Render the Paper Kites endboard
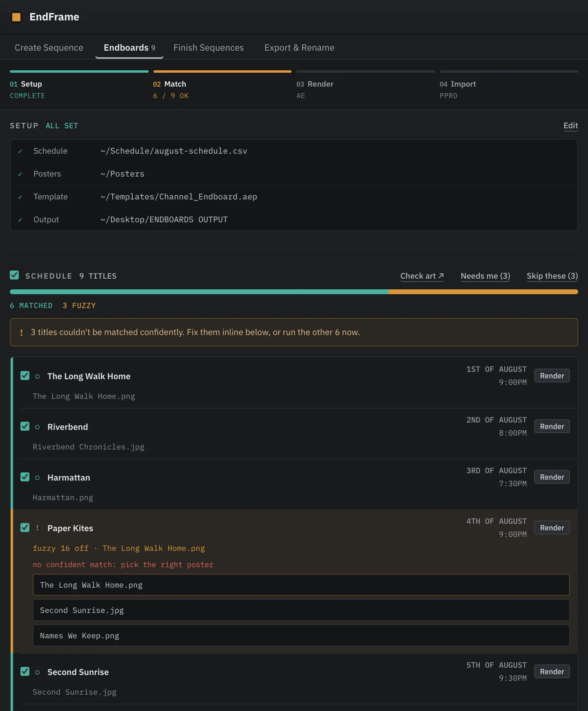588x711 pixels. [x=552, y=528]
